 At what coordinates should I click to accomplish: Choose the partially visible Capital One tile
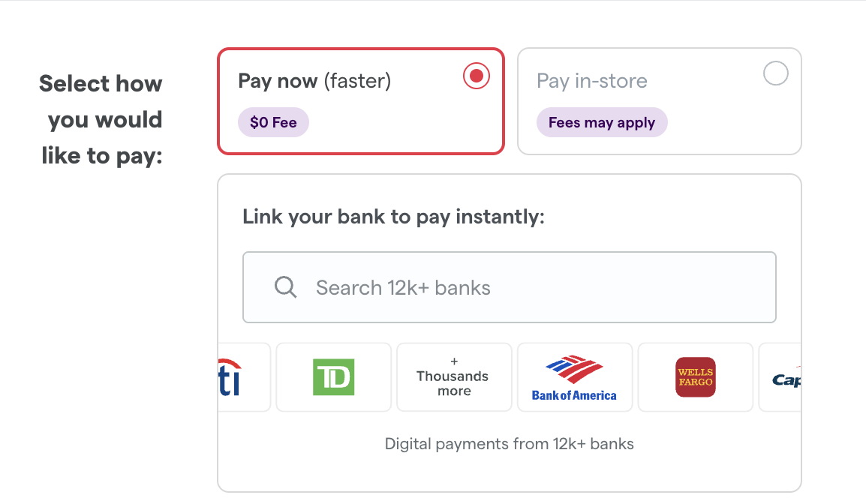click(780, 377)
